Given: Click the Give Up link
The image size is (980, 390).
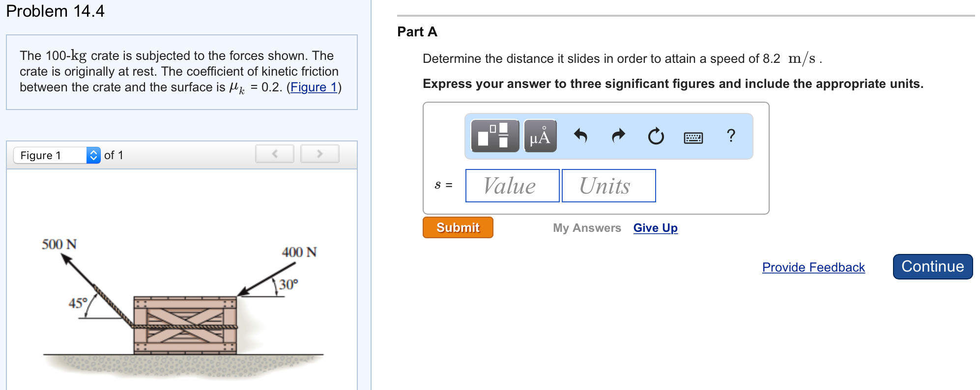Looking at the screenshot, I should pyautogui.click(x=655, y=228).
